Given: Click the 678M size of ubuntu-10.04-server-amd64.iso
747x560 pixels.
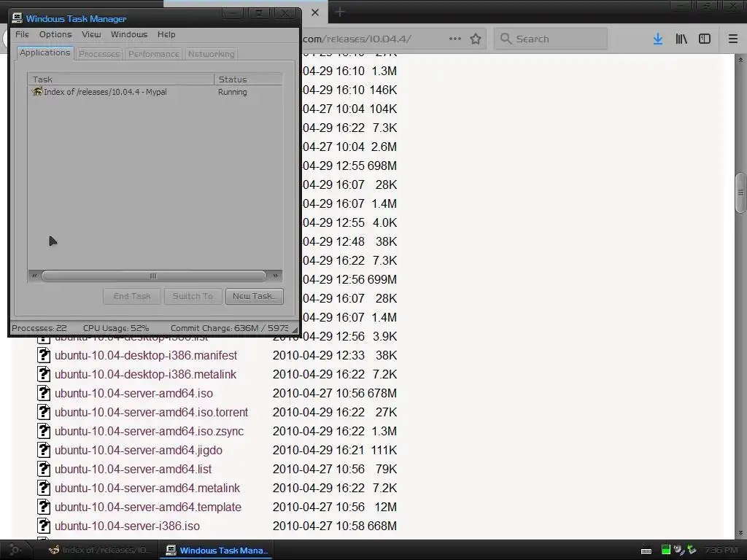Looking at the screenshot, I should pyautogui.click(x=382, y=393).
